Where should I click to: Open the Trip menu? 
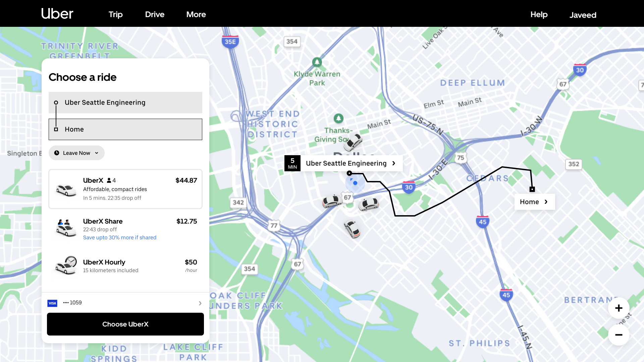[116, 14]
